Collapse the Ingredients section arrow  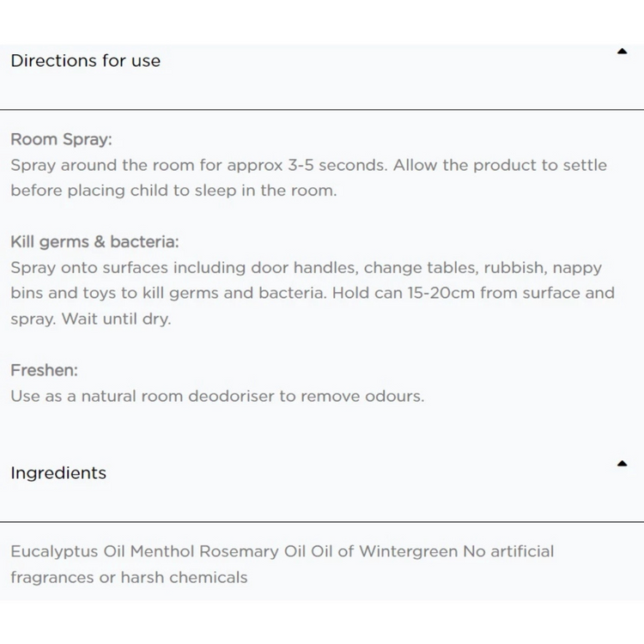(622, 464)
